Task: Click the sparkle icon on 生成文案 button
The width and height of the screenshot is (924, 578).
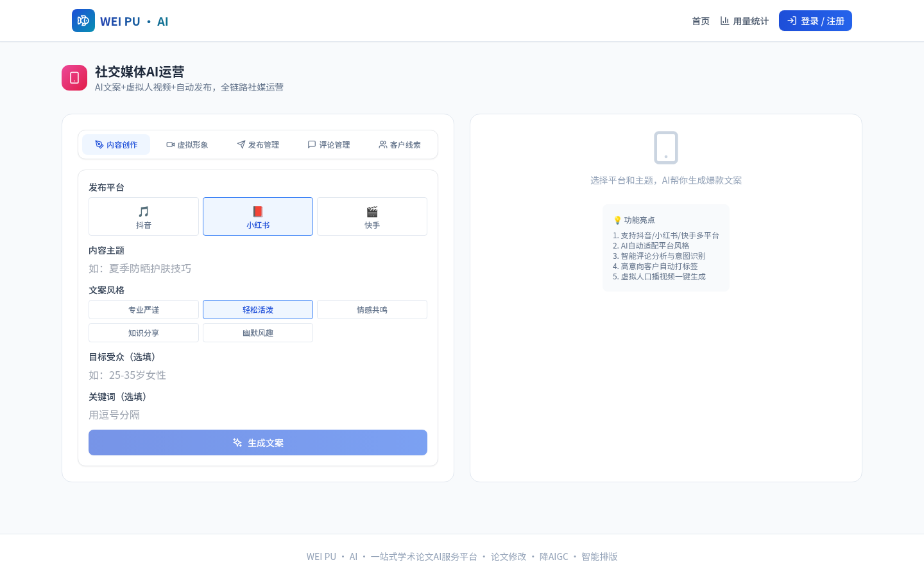Action: coord(237,442)
